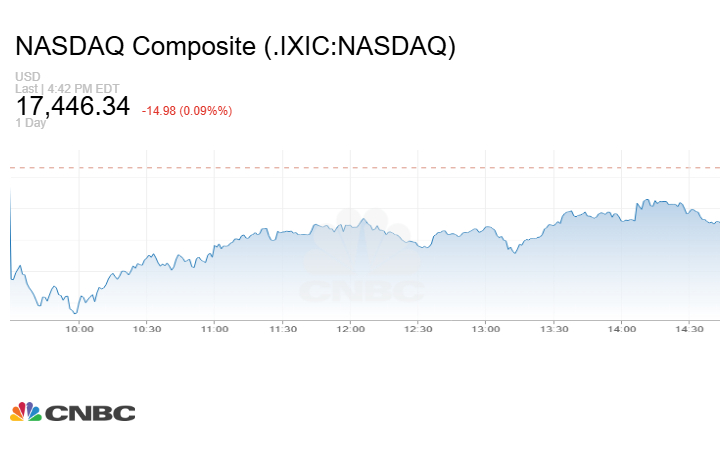Click the 10:30 time axis label
This screenshot has height=450, width=720.
click(x=147, y=329)
